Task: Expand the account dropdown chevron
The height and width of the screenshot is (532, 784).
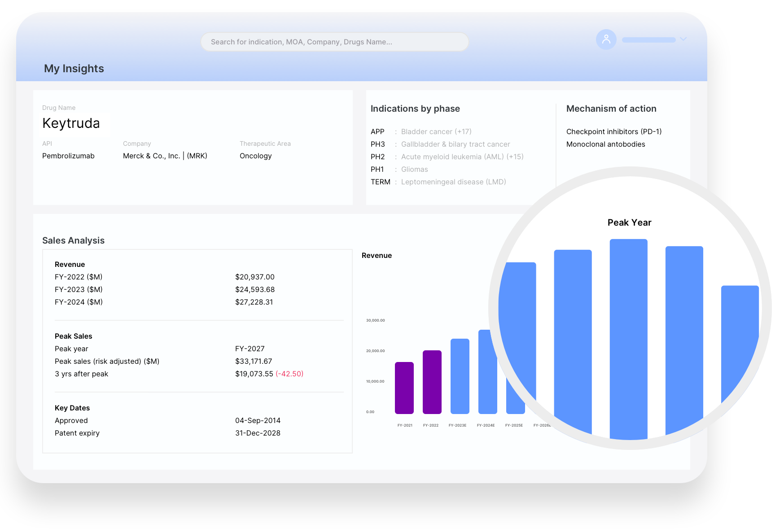Action: (x=683, y=39)
